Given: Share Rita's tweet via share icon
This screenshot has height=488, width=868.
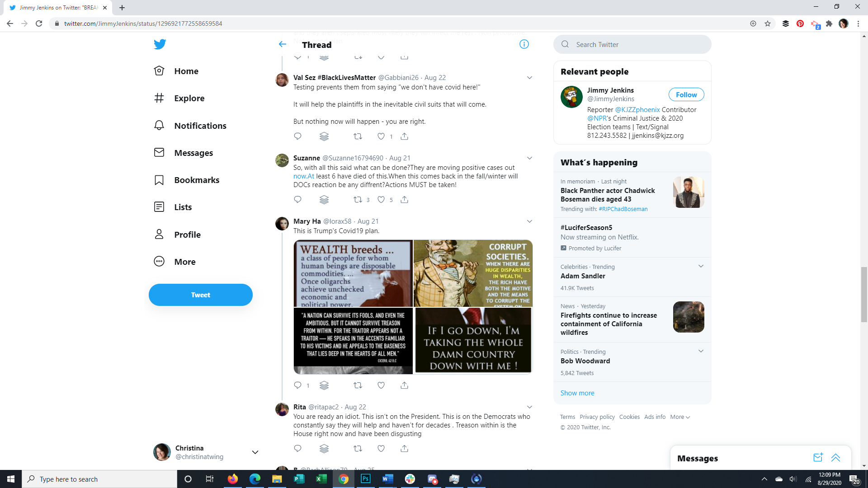Looking at the screenshot, I should 404,449.
